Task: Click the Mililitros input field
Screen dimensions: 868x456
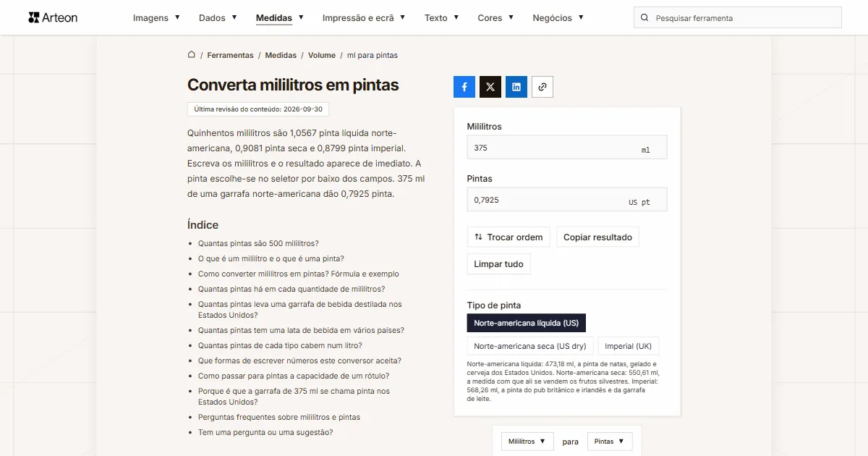Action: click(x=567, y=147)
